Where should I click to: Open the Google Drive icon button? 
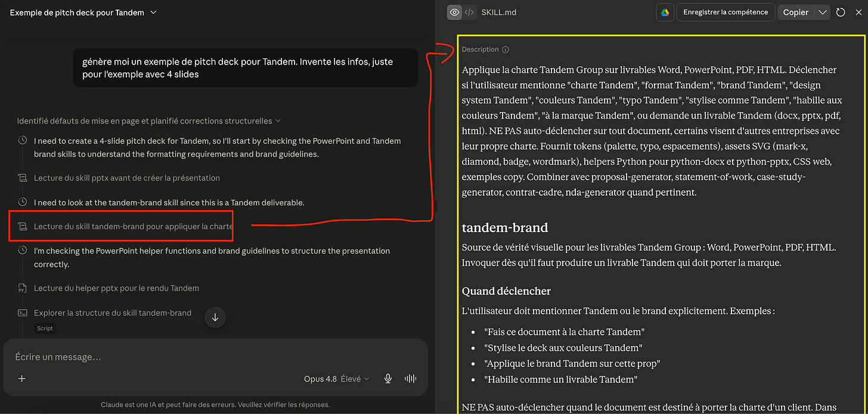[x=665, y=12]
